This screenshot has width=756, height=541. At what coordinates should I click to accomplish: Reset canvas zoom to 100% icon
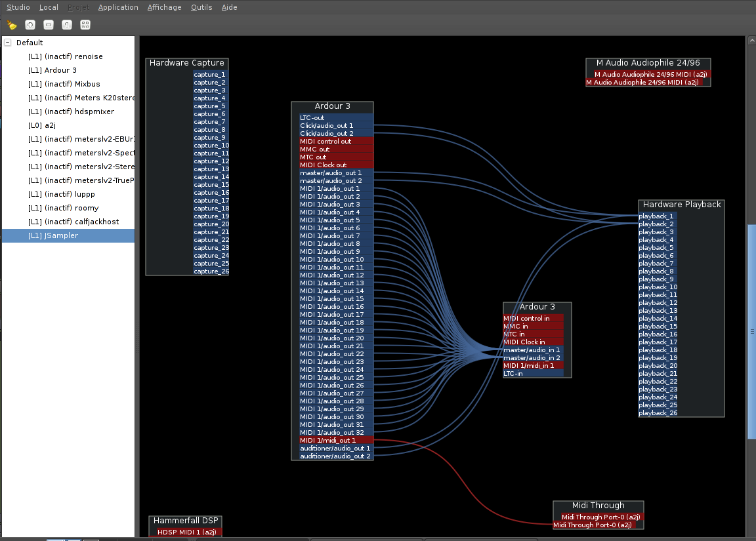coord(66,25)
